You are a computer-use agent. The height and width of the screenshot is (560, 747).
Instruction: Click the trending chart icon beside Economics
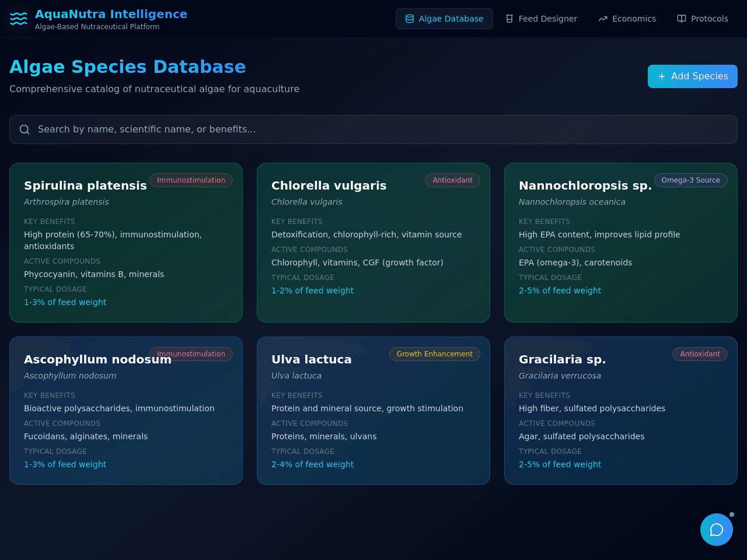click(603, 19)
